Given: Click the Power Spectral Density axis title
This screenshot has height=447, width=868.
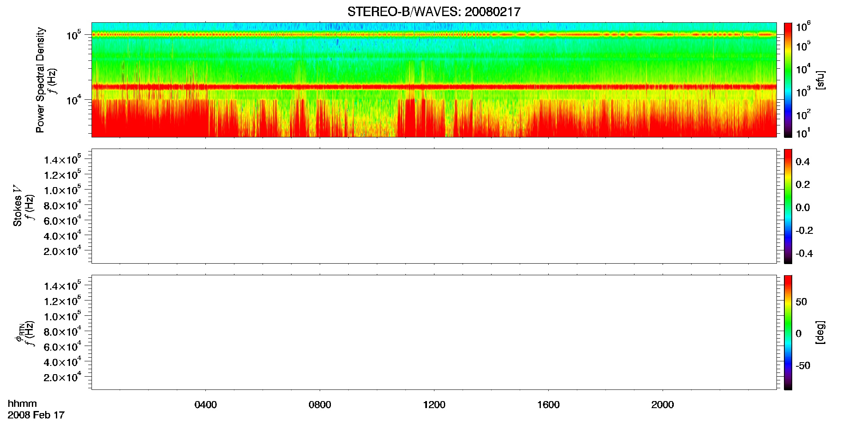Looking at the screenshot, I should [x=40, y=80].
